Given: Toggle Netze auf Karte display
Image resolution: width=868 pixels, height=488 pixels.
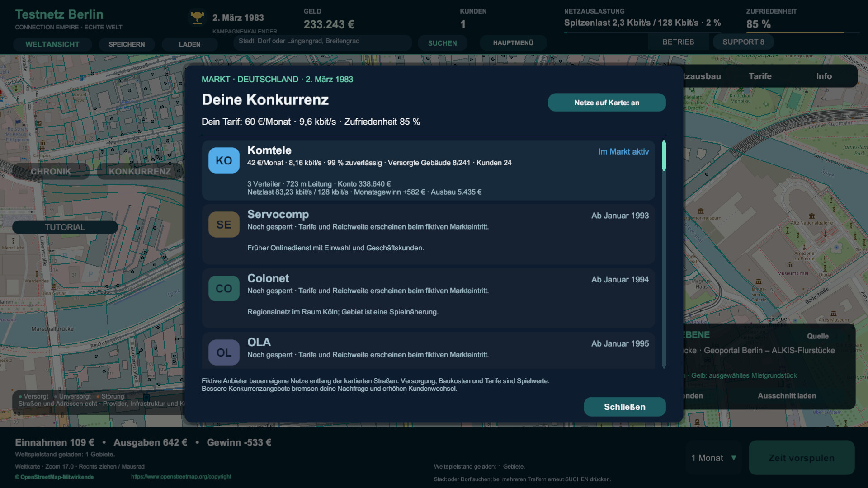Looking at the screenshot, I should (607, 103).
